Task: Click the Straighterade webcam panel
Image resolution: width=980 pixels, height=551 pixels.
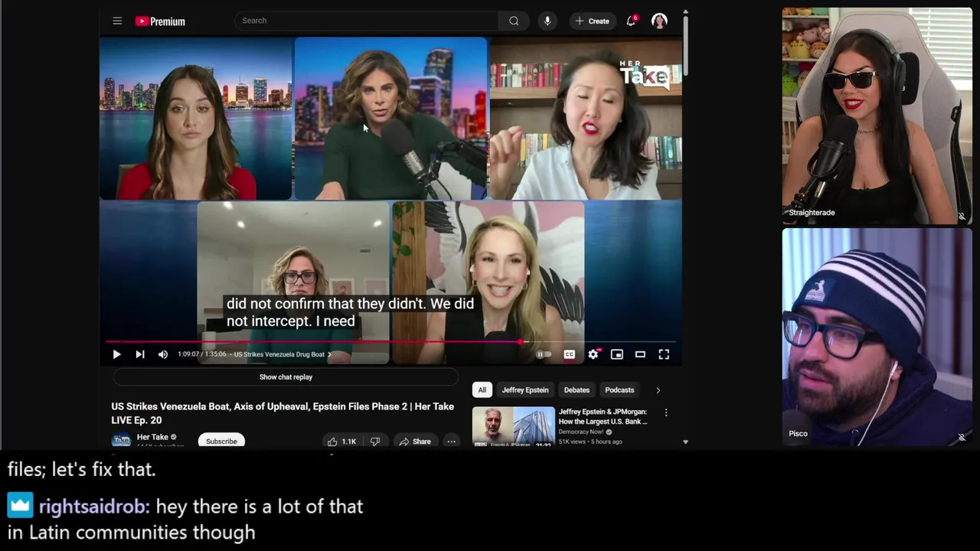Action: (877, 116)
